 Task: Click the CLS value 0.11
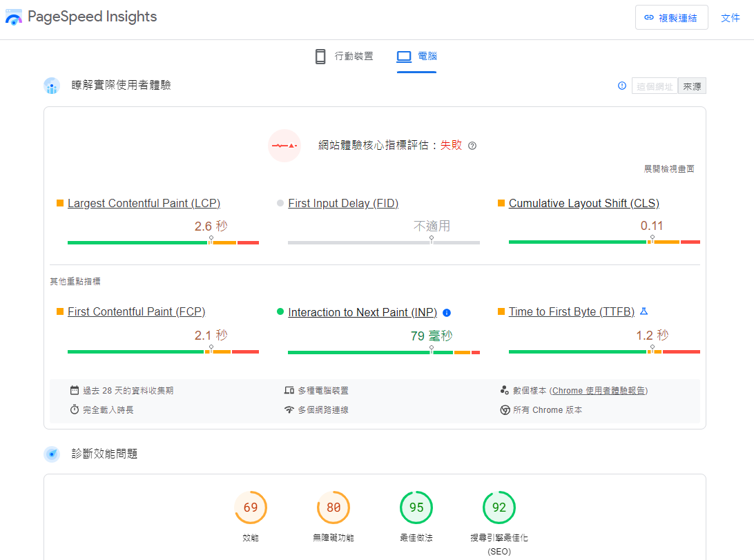(652, 225)
